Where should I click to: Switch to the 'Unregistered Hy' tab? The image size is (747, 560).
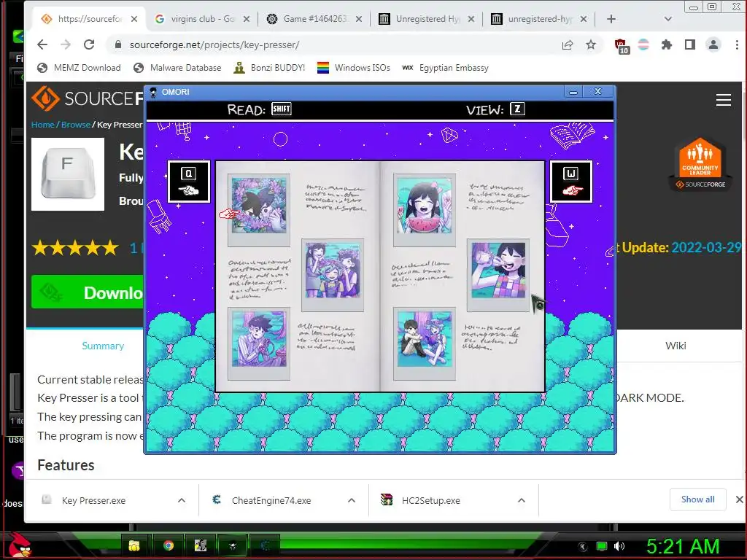click(x=427, y=19)
